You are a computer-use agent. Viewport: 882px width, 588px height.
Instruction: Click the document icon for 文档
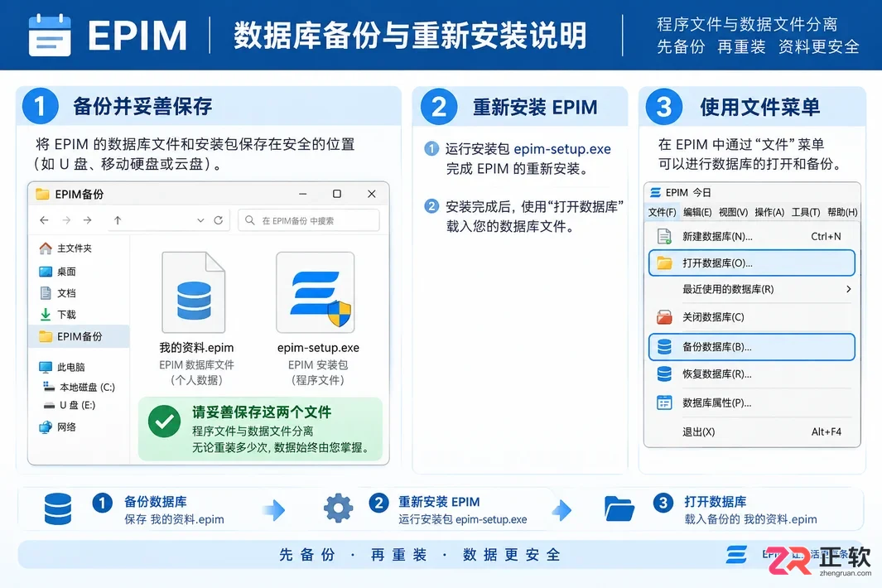46,292
